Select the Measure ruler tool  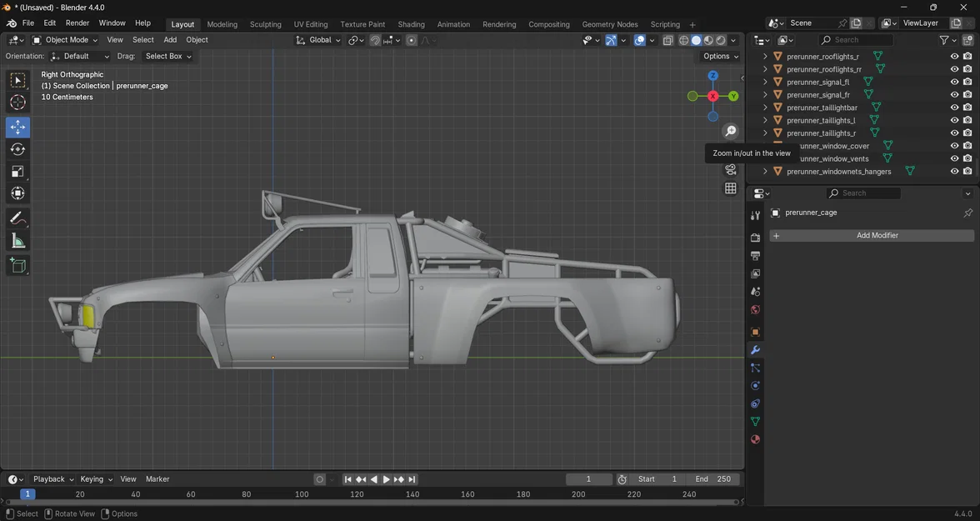pos(17,241)
